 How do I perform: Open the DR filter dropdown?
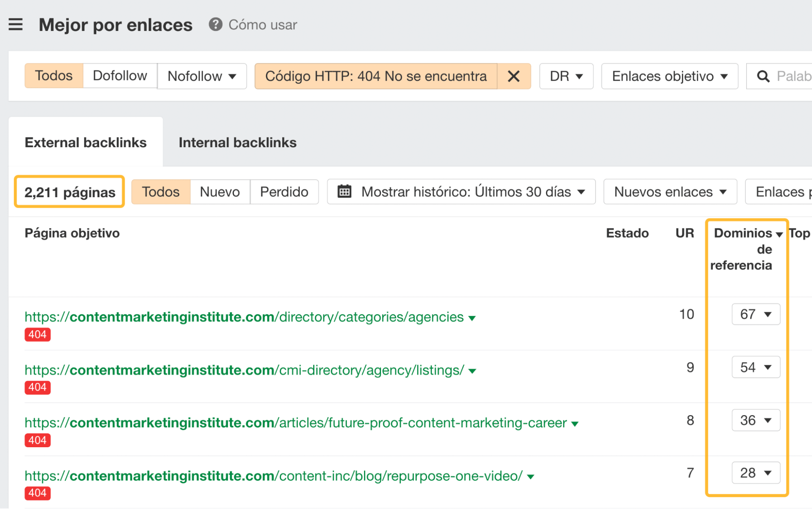click(x=566, y=76)
